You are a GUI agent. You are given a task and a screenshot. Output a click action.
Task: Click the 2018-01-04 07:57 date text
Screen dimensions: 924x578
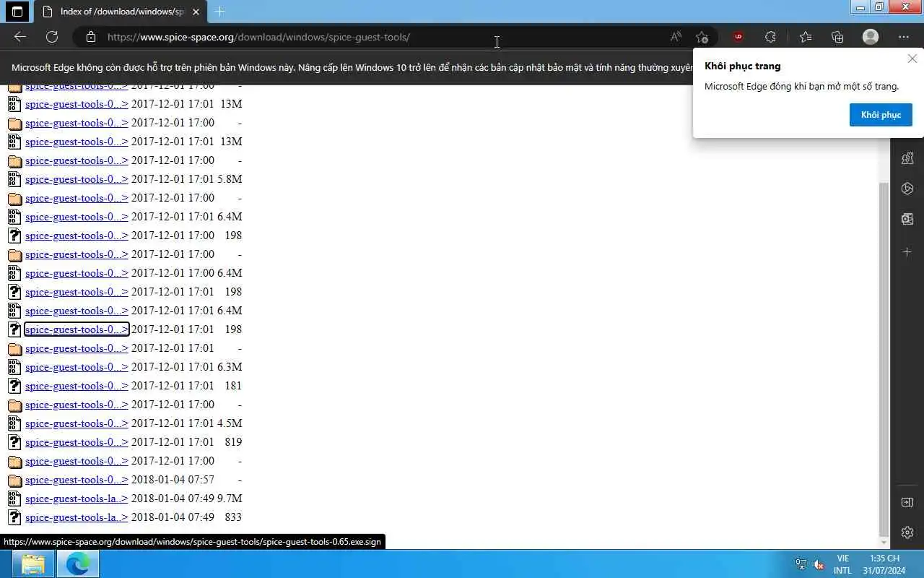click(x=173, y=480)
